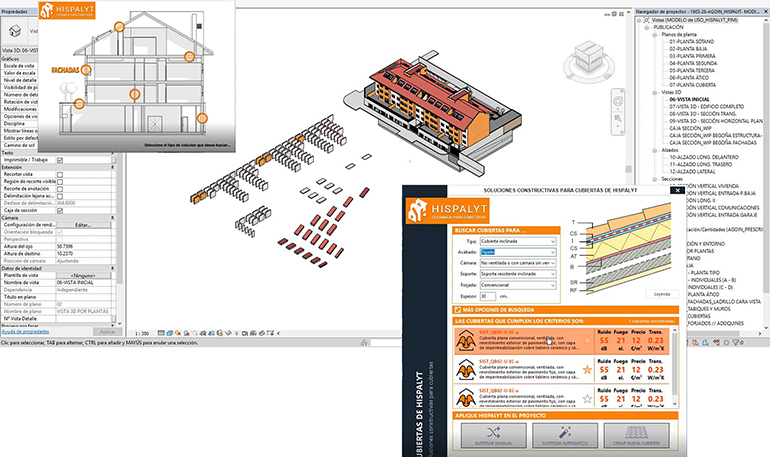
Task: Click the Leyenda button under the roof diagram
Action: click(x=662, y=294)
